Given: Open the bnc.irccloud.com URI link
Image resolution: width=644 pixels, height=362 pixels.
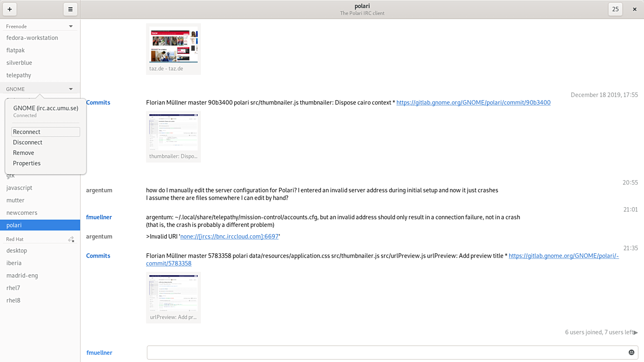Looking at the screenshot, I should (229, 236).
